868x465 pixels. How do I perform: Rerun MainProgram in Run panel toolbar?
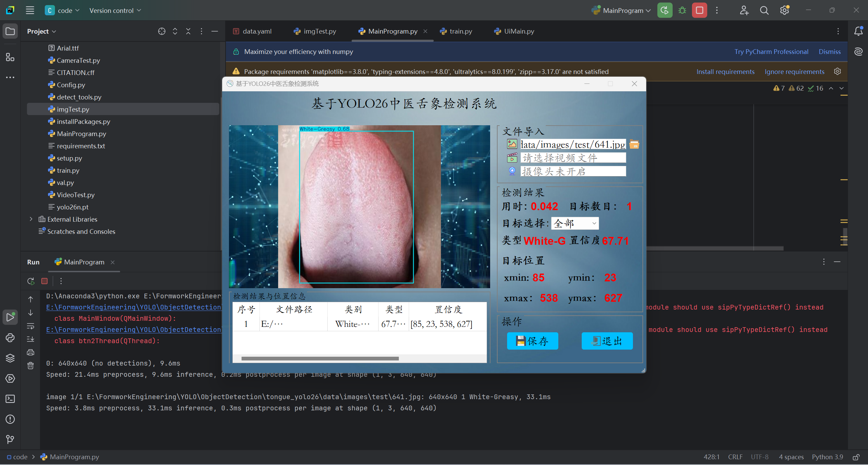(31, 281)
